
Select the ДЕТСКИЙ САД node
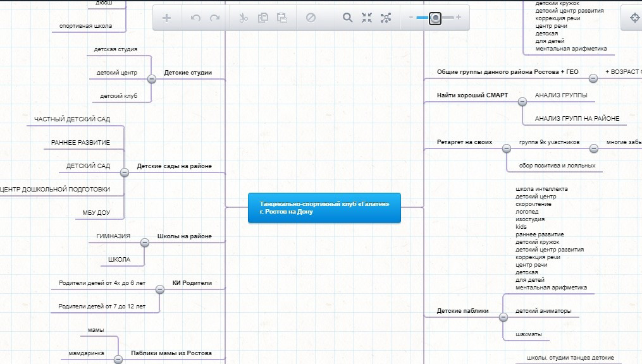coord(88,166)
